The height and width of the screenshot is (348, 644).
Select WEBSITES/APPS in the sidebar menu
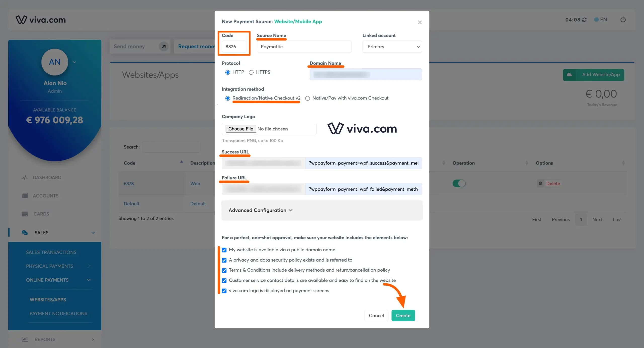pos(48,299)
